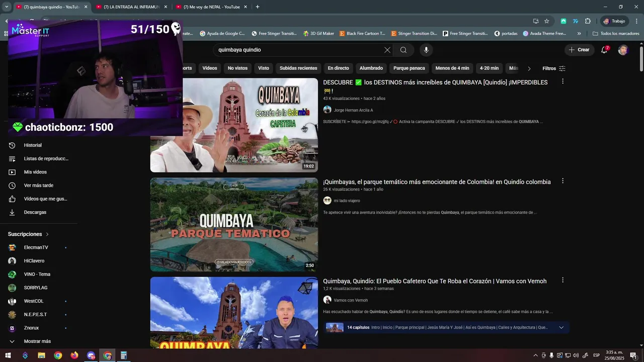The width and height of the screenshot is (644, 362).
Task: Open Ayuda de Google C... bookmark
Action: click(222, 34)
